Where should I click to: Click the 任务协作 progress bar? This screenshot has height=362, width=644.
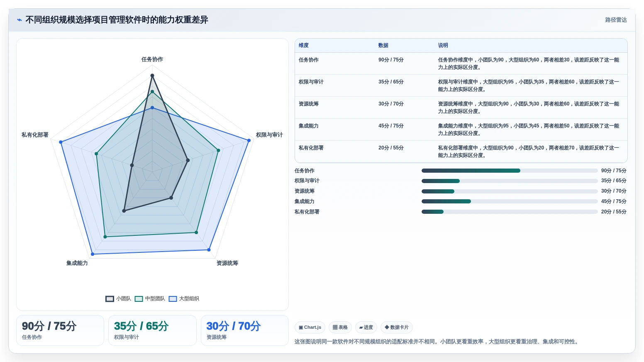coord(510,171)
